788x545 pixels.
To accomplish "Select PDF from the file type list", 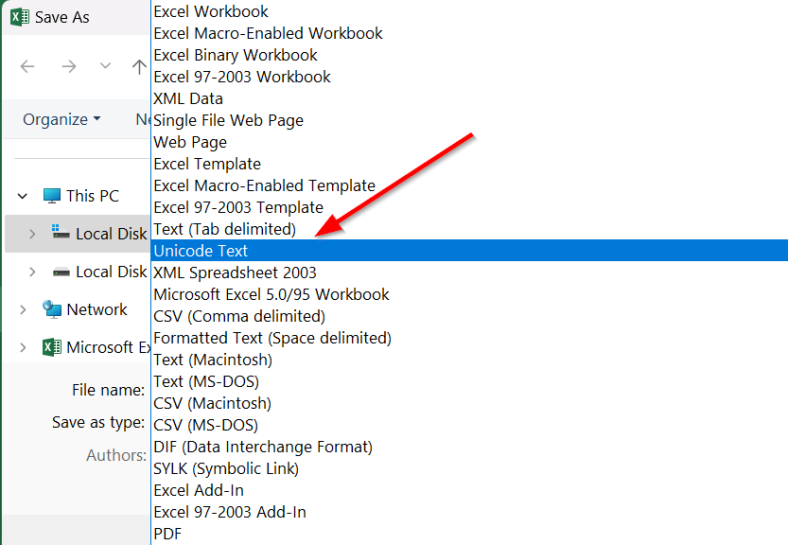I will [x=168, y=534].
